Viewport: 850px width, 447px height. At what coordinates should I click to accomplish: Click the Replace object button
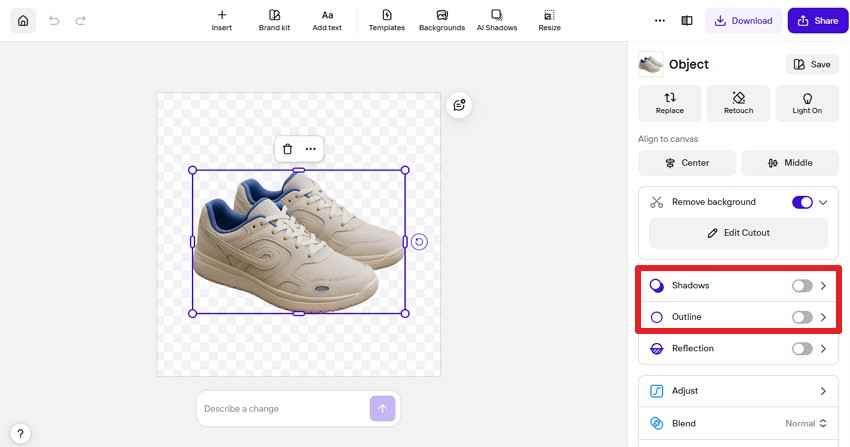(x=670, y=103)
